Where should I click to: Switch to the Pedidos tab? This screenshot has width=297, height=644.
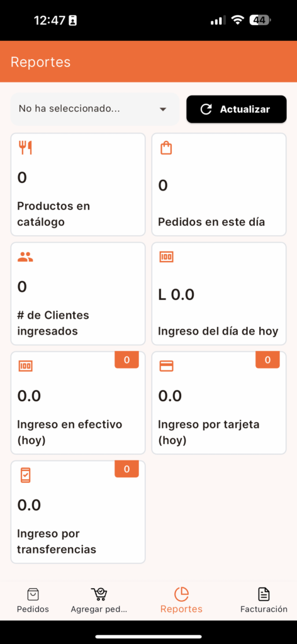pyautogui.click(x=33, y=601)
